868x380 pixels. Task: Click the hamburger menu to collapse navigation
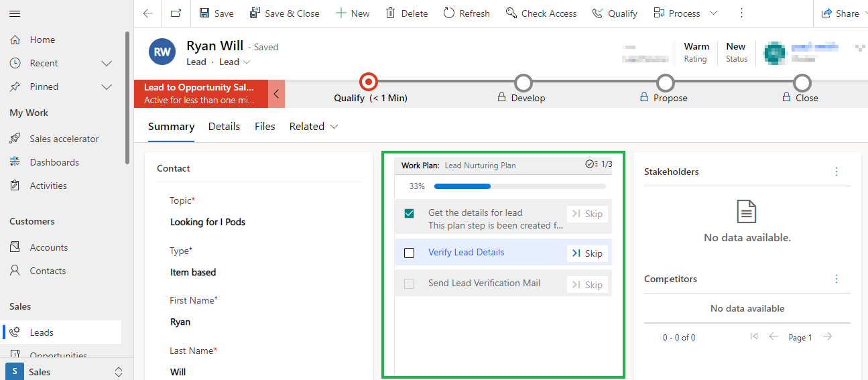click(x=15, y=13)
